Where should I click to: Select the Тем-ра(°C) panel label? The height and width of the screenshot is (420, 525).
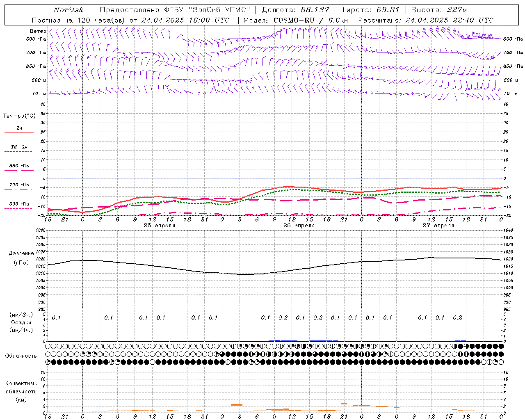pyautogui.click(x=19, y=116)
